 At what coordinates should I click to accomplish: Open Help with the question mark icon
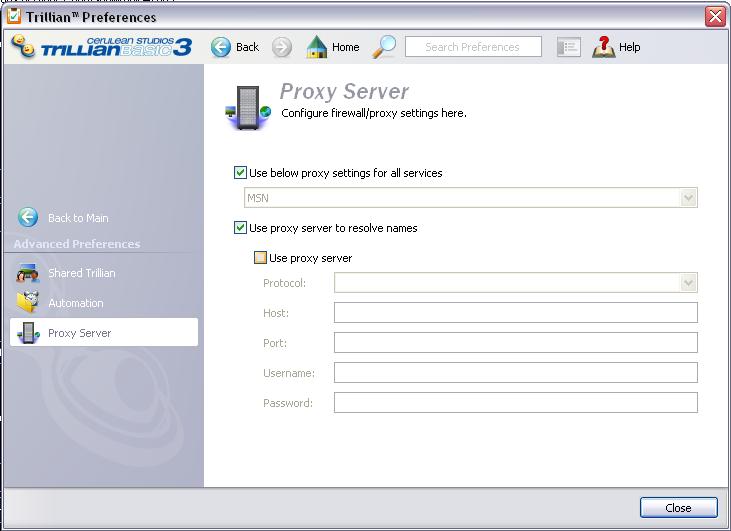(x=604, y=47)
